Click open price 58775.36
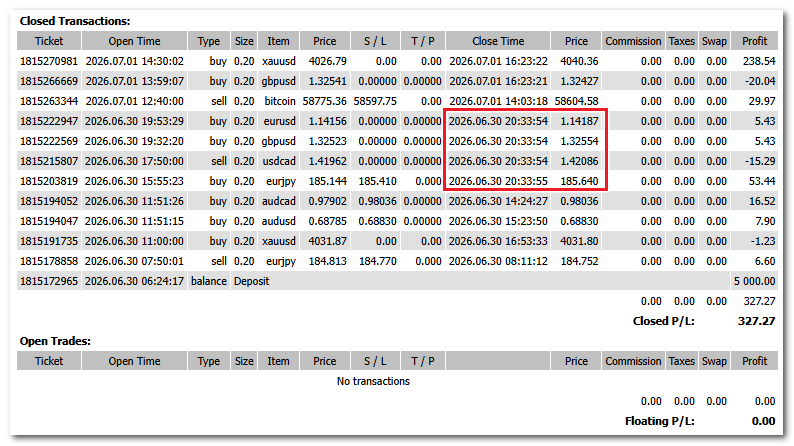This screenshot has height=446, width=794. point(325,101)
